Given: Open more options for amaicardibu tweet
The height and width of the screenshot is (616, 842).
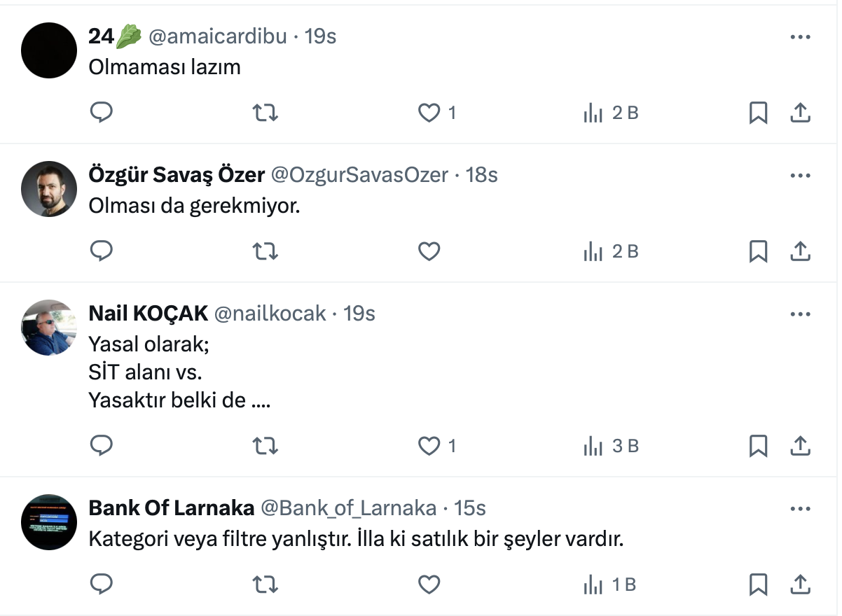Looking at the screenshot, I should (x=800, y=37).
